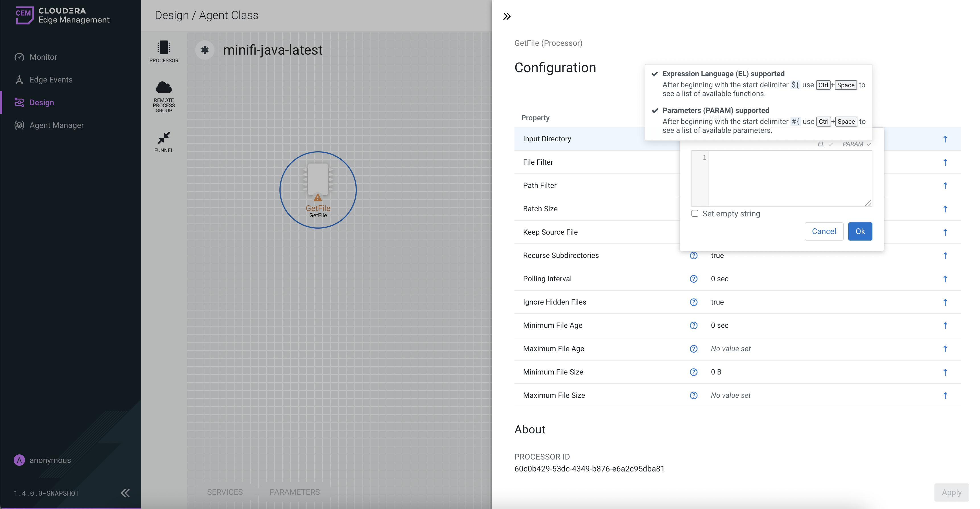Image resolution: width=980 pixels, height=509 pixels.
Task: Click the up arrow for Batch Size
Action: tap(945, 209)
